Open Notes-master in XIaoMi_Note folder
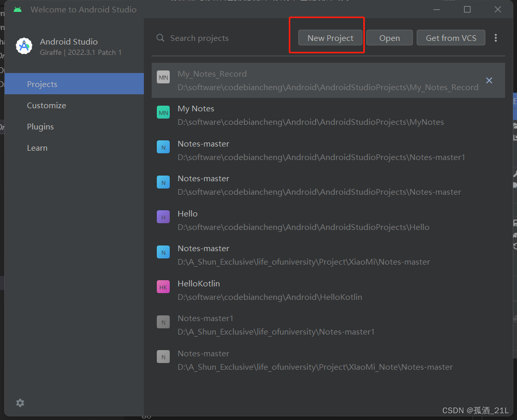The width and height of the screenshot is (517, 420). point(328,360)
